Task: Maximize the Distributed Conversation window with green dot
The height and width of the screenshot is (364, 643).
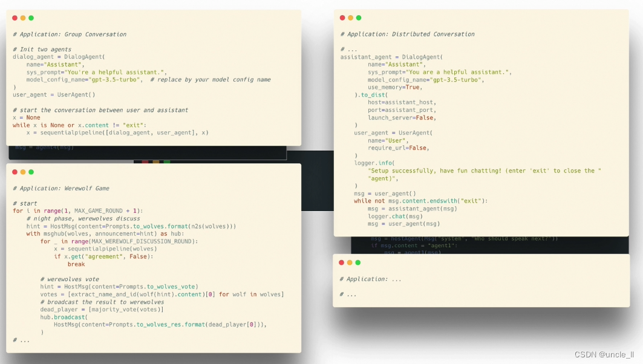Action: (x=359, y=18)
